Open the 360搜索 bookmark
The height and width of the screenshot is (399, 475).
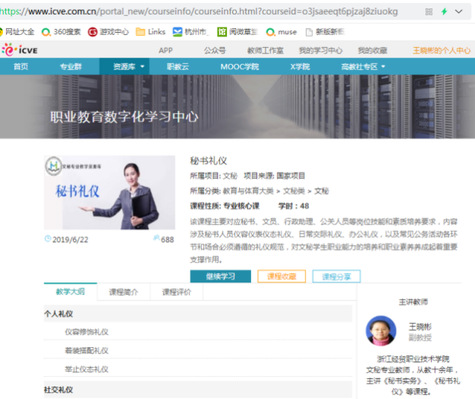pyautogui.click(x=61, y=32)
